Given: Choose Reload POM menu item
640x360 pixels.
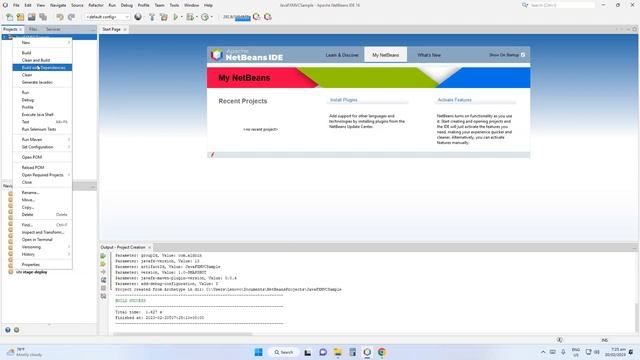Looking at the screenshot, I should point(42,167).
